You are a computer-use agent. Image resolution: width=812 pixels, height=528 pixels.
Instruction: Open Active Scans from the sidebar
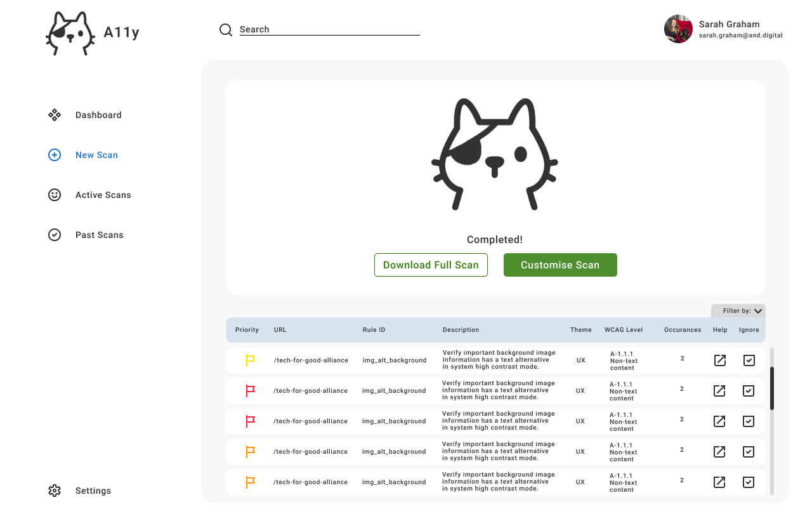(103, 195)
